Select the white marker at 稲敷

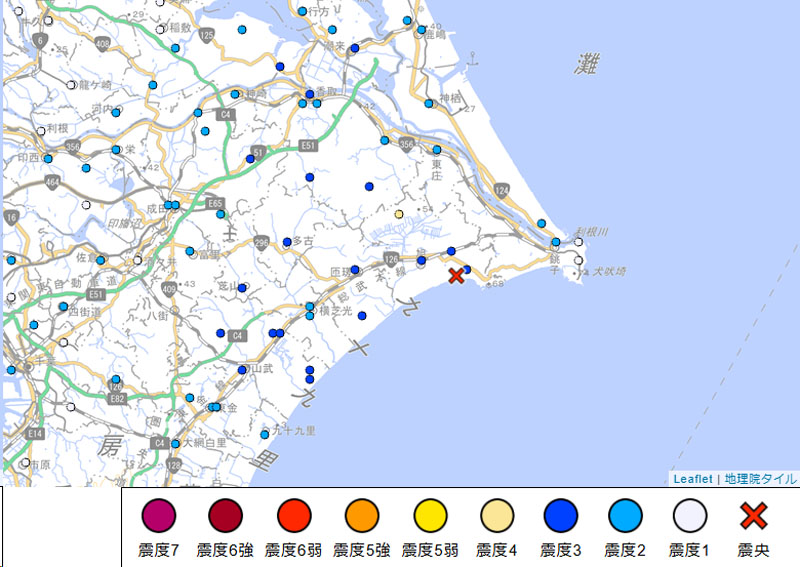pos(160,30)
